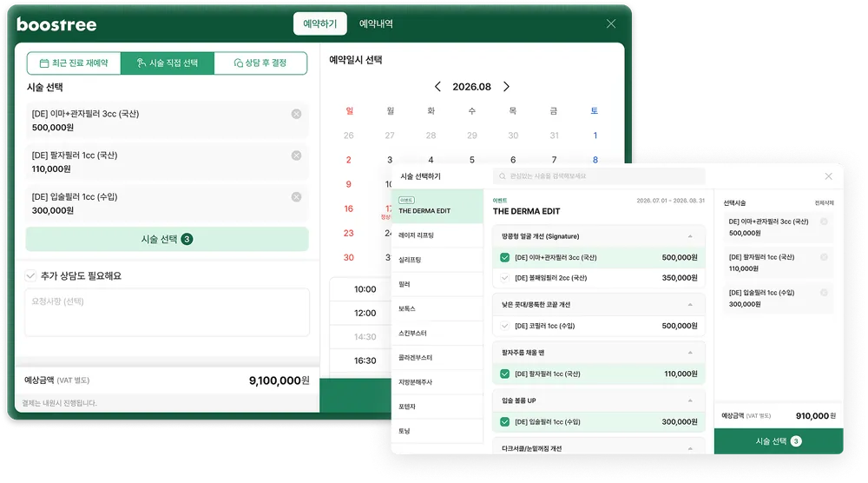Click the treatment search field in popup
The width and height of the screenshot is (868, 483).
pyautogui.click(x=599, y=176)
